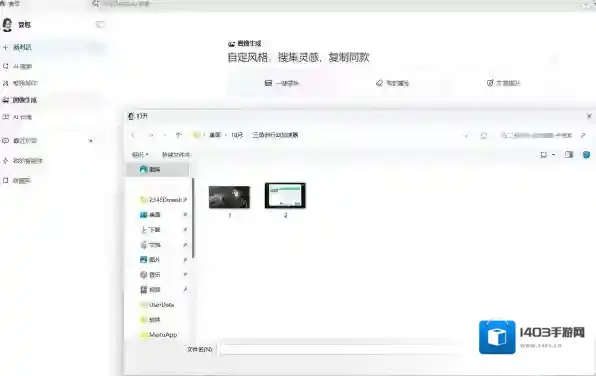
Task: Collapse the Doubao sidebar with the panel icon
Action: 100,25
